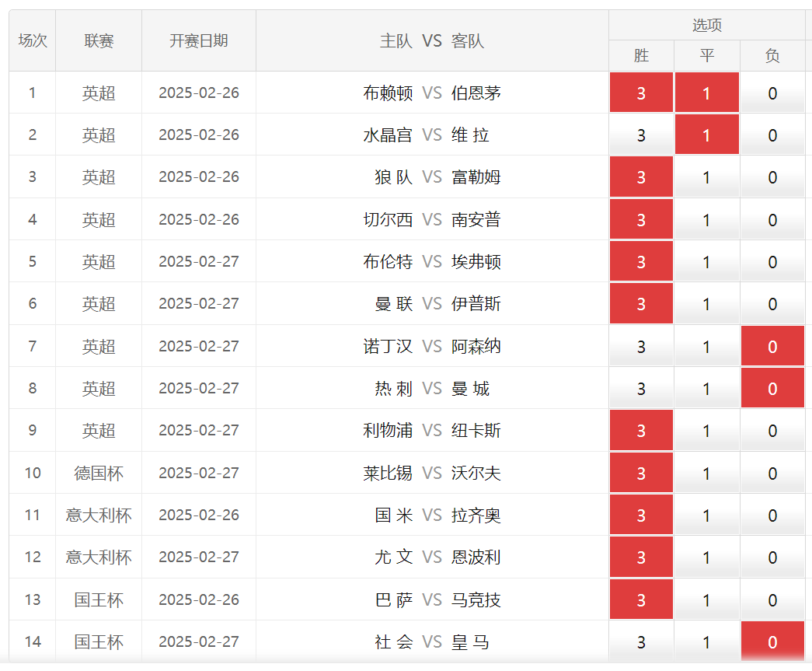Viewport: 812px width, 671px height.
Task: Click the 平 column header
Action: 707,55
